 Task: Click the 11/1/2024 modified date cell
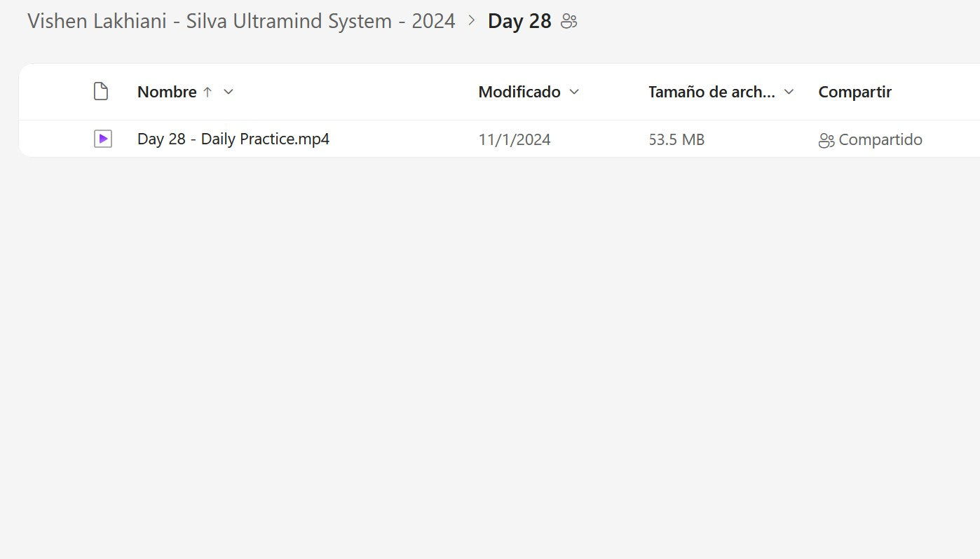(x=515, y=139)
